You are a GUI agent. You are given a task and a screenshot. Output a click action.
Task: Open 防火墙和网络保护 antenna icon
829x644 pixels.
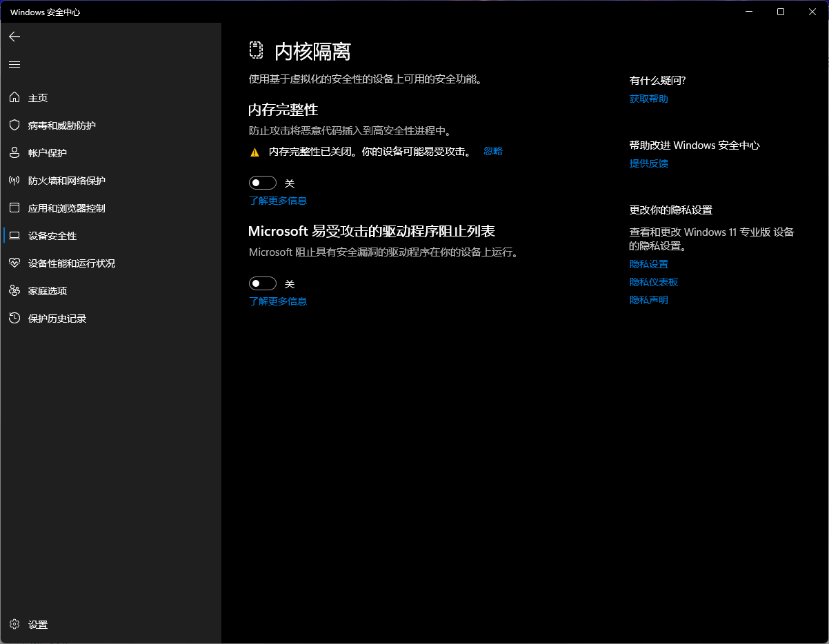pos(14,181)
